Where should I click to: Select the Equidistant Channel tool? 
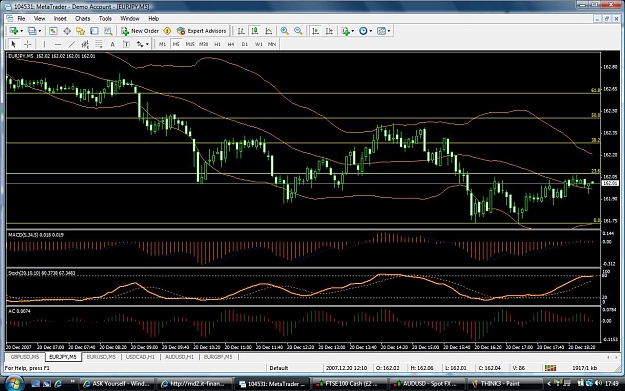coord(85,44)
